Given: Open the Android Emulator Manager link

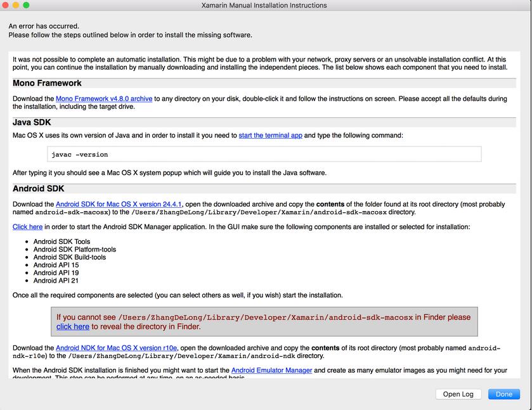Looking at the screenshot, I should coord(271,370).
